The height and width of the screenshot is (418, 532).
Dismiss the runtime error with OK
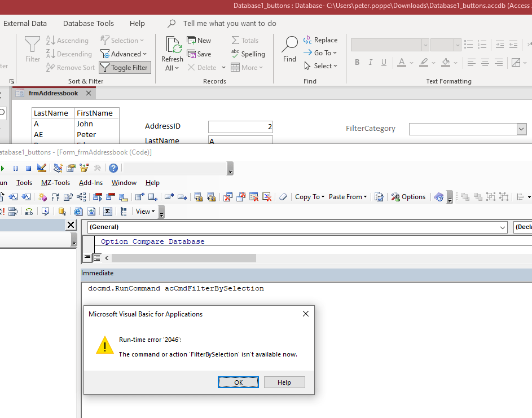[238, 382]
